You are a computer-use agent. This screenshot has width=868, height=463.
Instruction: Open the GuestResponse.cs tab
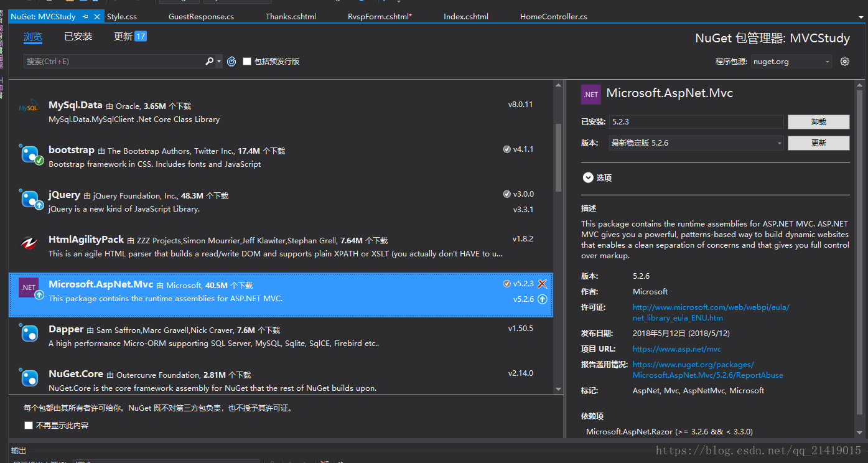click(x=201, y=17)
